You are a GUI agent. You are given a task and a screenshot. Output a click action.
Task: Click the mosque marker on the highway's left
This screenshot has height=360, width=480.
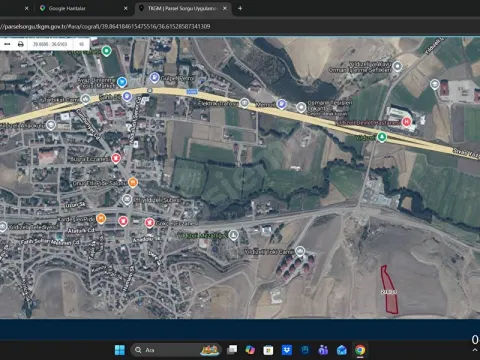pyautogui.click(x=86, y=99)
